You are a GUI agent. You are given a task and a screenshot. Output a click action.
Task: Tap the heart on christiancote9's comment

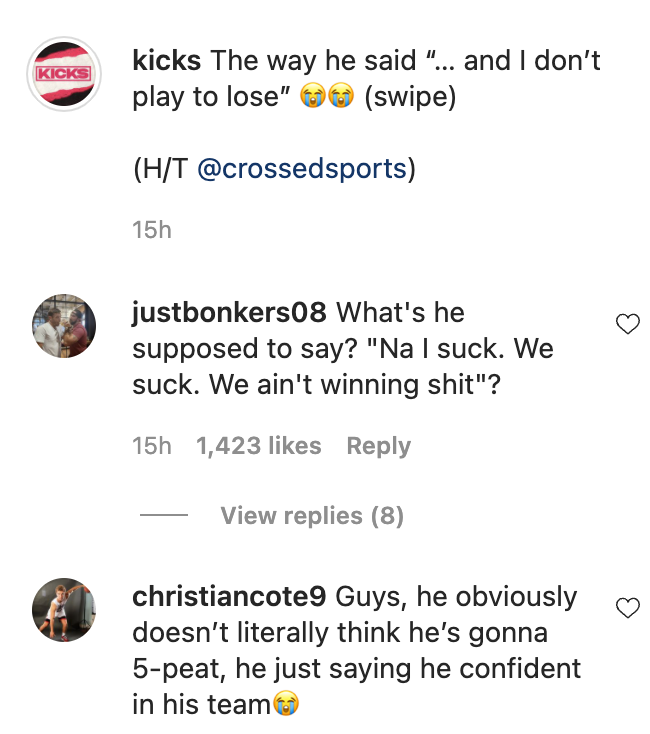[x=627, y=607]
